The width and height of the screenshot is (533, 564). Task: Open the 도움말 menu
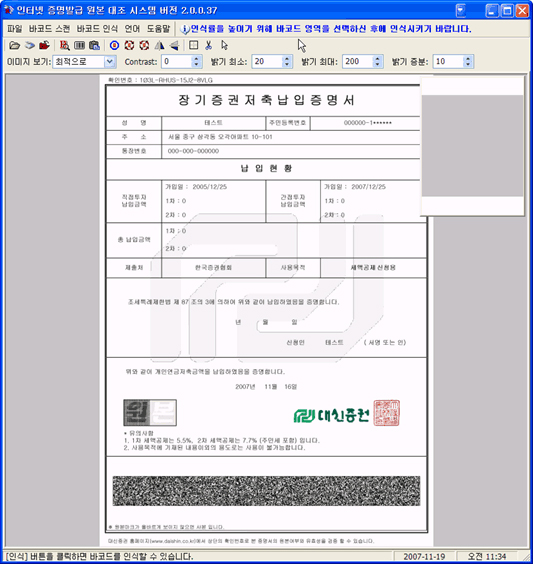(158, 29)
